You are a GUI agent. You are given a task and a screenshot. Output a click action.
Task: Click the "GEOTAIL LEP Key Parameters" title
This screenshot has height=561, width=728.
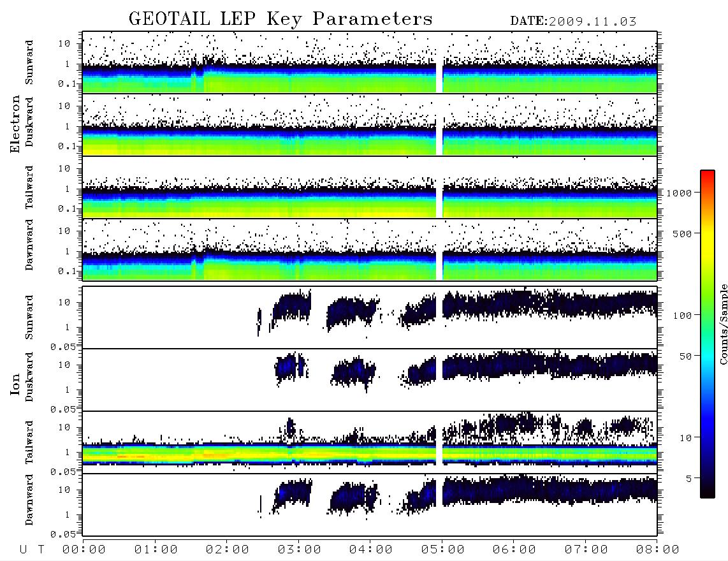point(280,19)
